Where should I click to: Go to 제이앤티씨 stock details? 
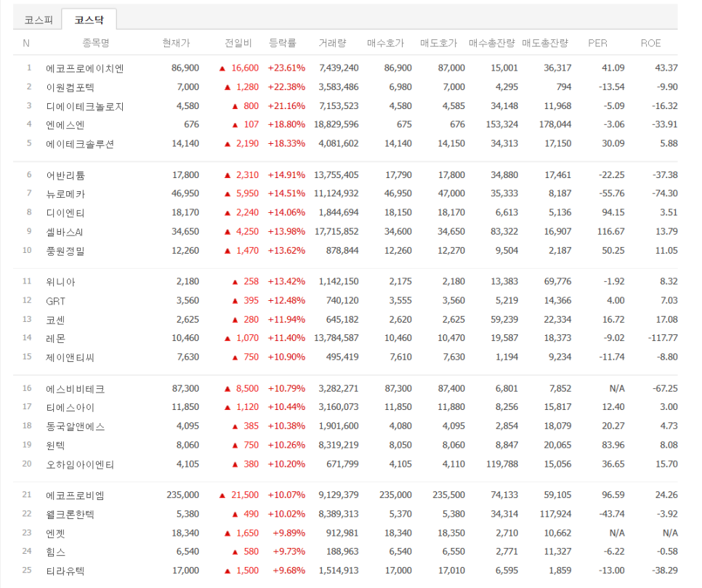coord(70,358)
